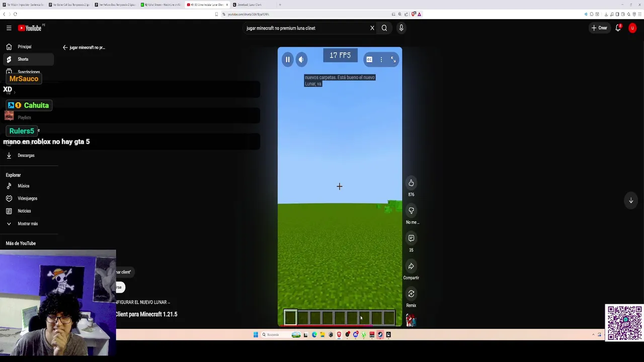Toggle closed captions on the Short
The width and height of the screenshot is (644, 362).
[x=369, y=60]
